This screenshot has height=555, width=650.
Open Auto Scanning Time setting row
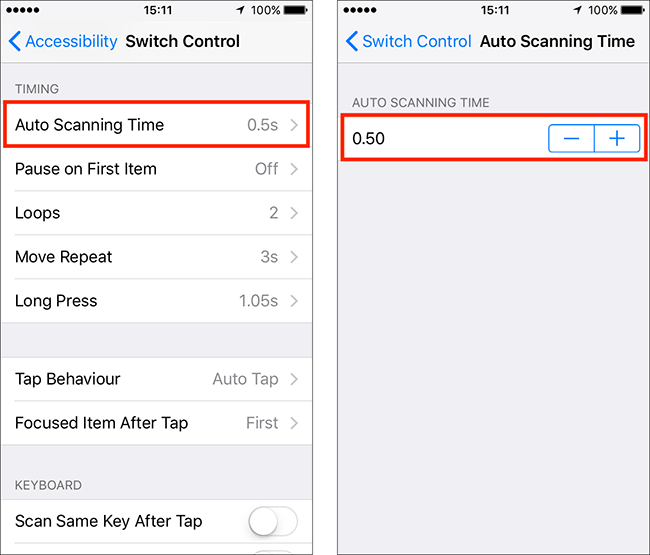pyautogui.click(x=157, y=124)
